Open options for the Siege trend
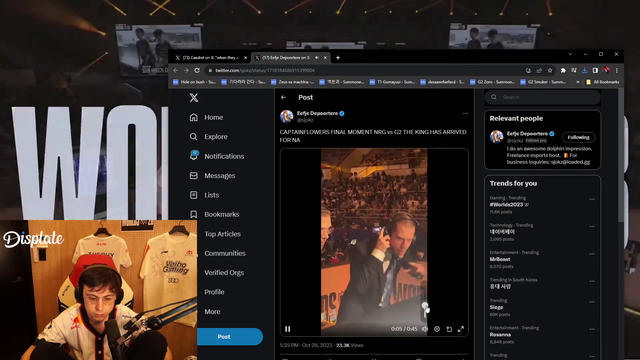The height and width of the screenshot is (360, 640). (592, 302)
